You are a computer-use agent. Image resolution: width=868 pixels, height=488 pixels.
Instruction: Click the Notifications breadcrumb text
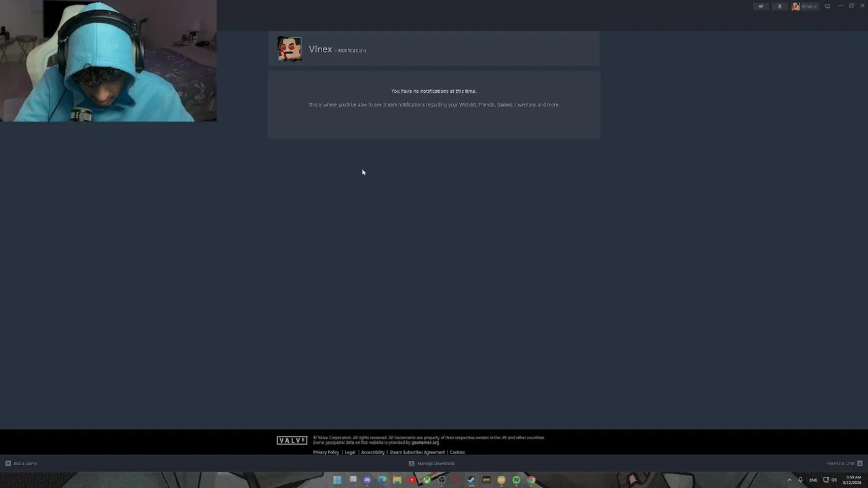[x=352, y=51]
